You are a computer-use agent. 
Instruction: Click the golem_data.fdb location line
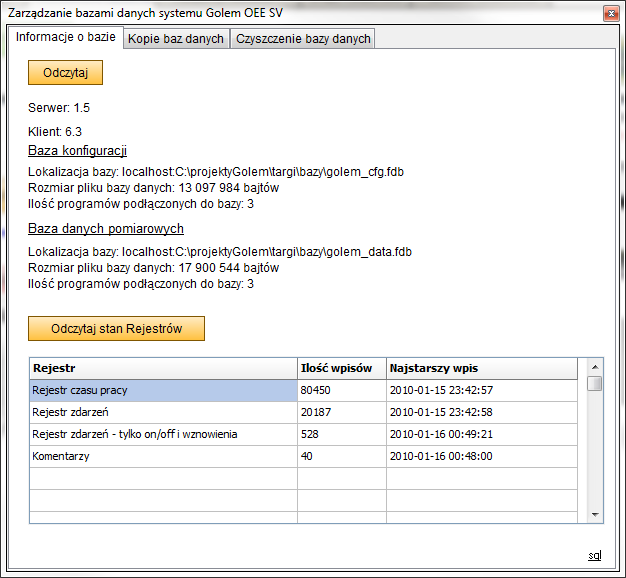[220, 252]
